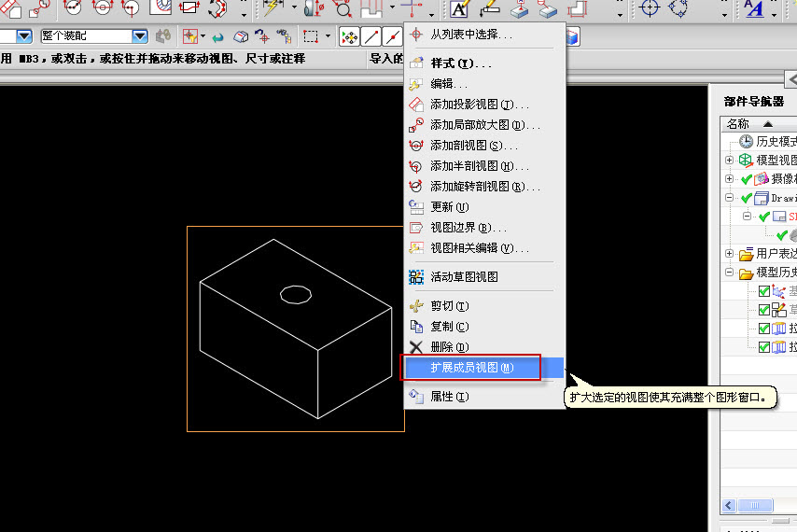797x532 pixels.
Task: Click 更新(U) in the context menu
Action: coord(484,207)
